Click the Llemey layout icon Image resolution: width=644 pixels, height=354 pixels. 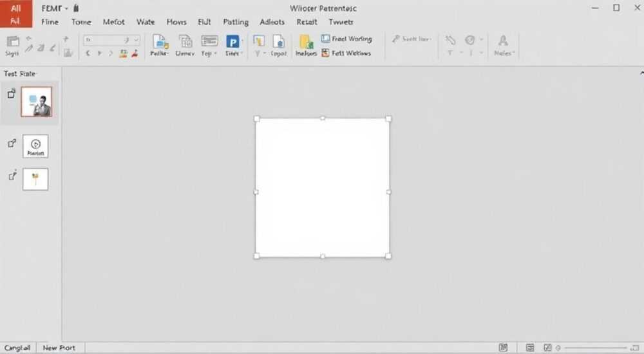click(x=185, y=42)
